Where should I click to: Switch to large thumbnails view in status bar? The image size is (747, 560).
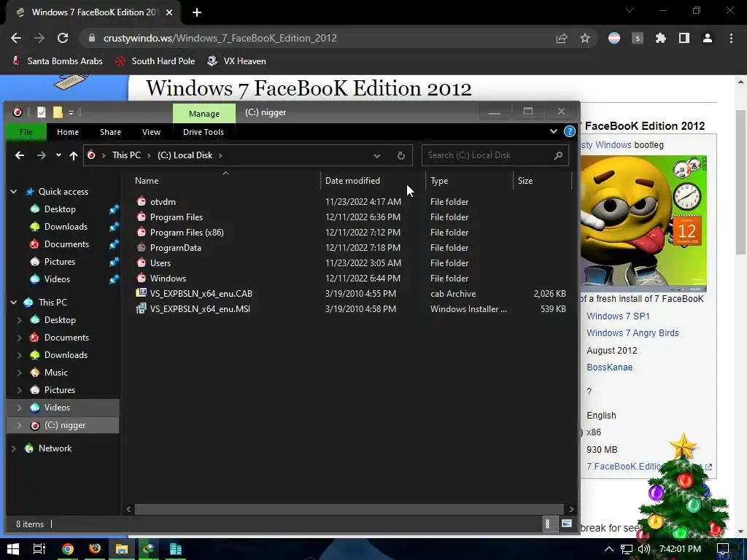click(566, 524)
